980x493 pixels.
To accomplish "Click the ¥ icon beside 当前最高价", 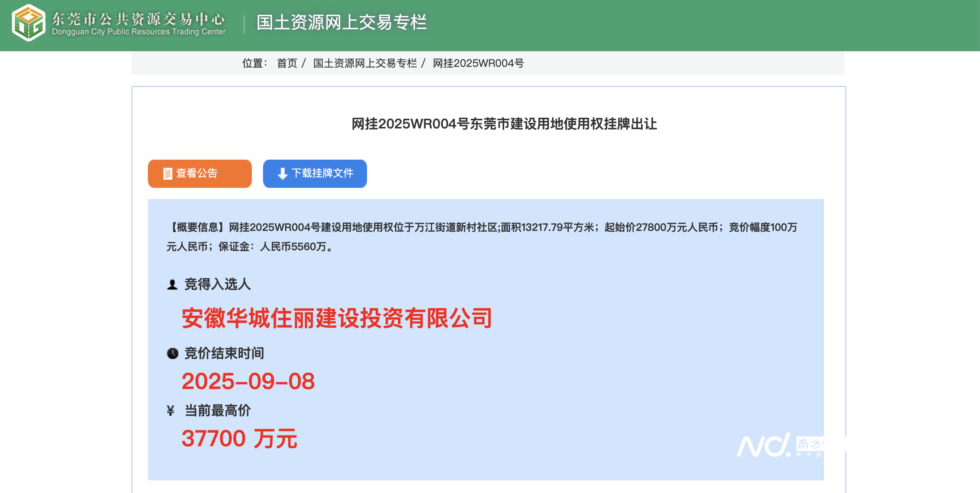I will coord(171,411).
